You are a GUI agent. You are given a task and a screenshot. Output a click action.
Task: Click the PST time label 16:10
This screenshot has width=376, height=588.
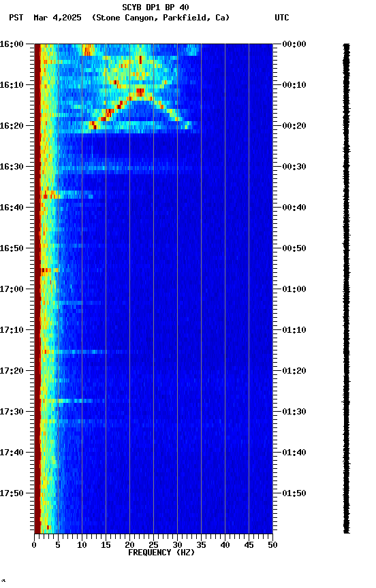tap(12, 85)
